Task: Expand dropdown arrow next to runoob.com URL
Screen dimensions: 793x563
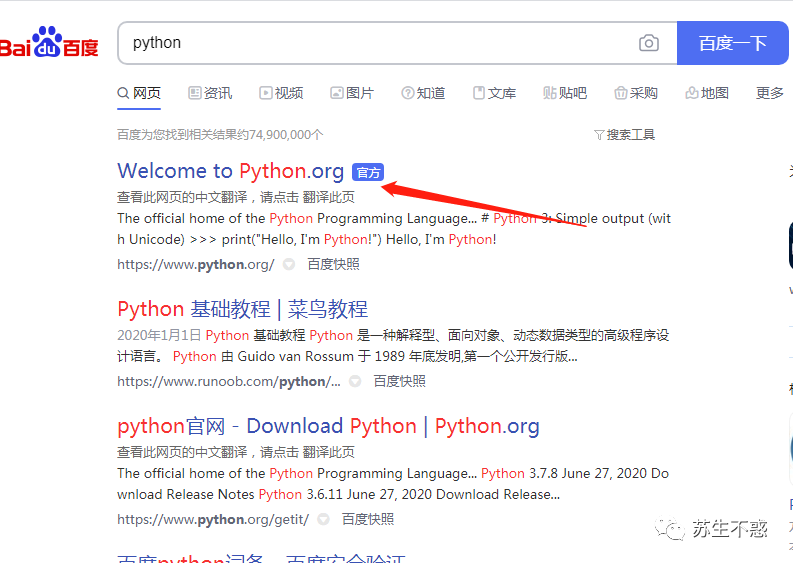Action: pyautogui.click(x=356, y=381)
